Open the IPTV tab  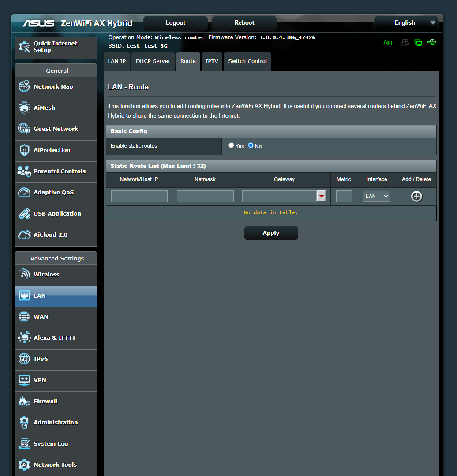[212, 61]
